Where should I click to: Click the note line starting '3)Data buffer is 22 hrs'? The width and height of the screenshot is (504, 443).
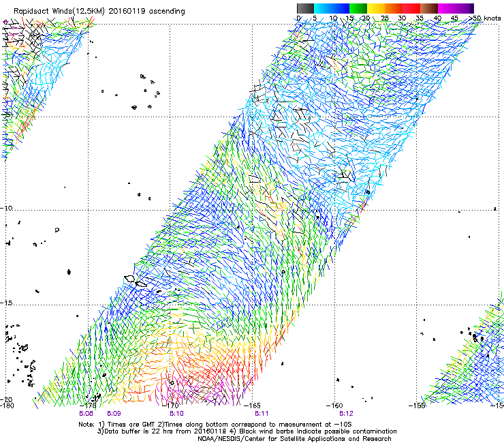[247, 431]
